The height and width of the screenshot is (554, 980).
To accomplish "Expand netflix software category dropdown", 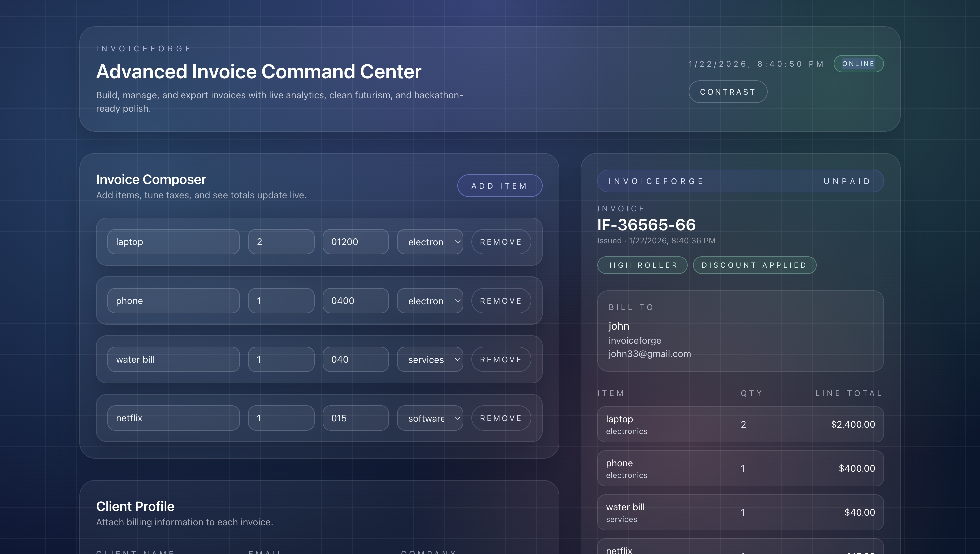I will pos(430,418).
